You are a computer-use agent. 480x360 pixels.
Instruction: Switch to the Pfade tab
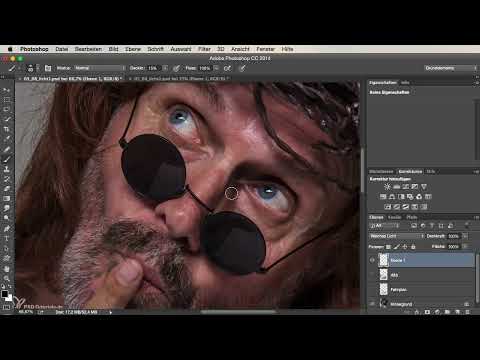tap(412, 217)
